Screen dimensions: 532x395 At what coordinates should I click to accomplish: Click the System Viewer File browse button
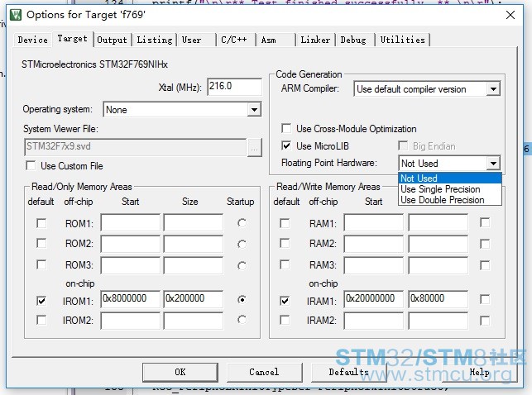coord(255,147)
